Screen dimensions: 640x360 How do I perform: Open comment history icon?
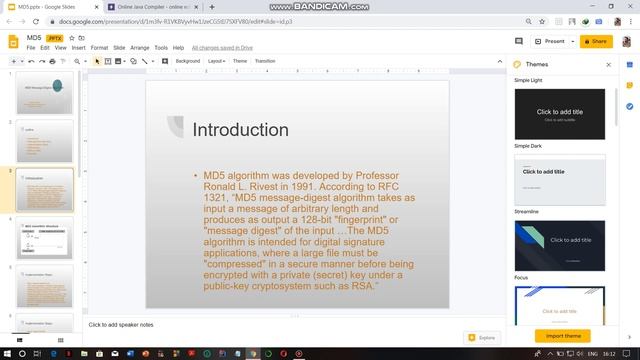[519, 41]
